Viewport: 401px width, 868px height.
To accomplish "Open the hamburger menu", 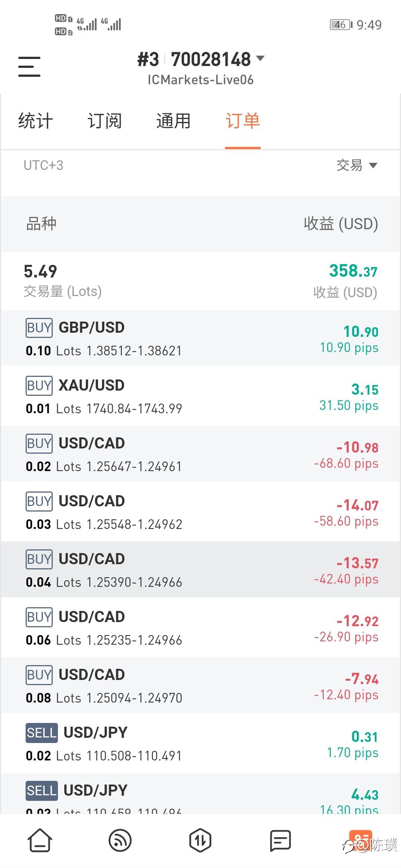I will pyautogui.click(x=29, y=67).
